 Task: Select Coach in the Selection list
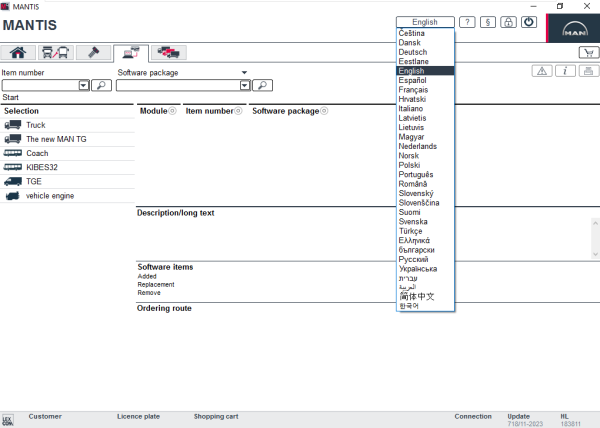point(67,153)
